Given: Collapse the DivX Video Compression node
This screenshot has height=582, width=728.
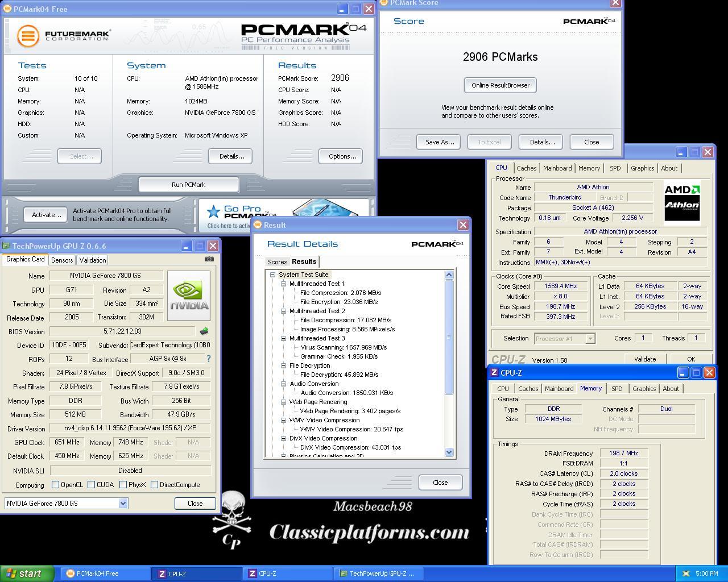Looking at the screenshot, I should point(283,438).
